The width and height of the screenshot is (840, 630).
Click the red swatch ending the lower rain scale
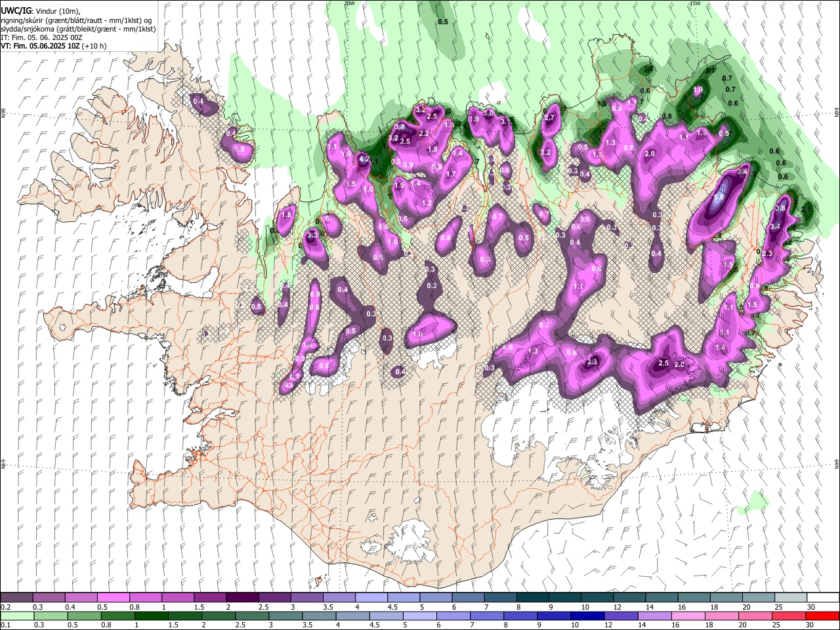point(823,616)
